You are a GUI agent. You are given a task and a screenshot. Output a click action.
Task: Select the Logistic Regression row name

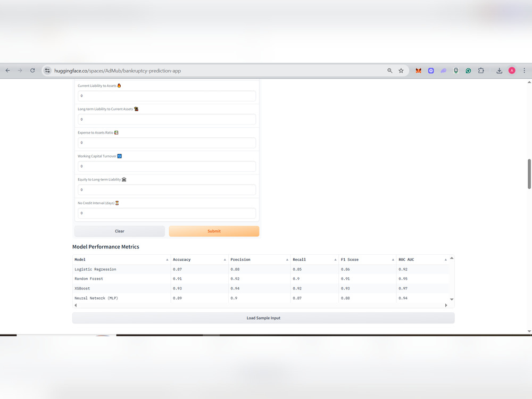click(95, 269)
